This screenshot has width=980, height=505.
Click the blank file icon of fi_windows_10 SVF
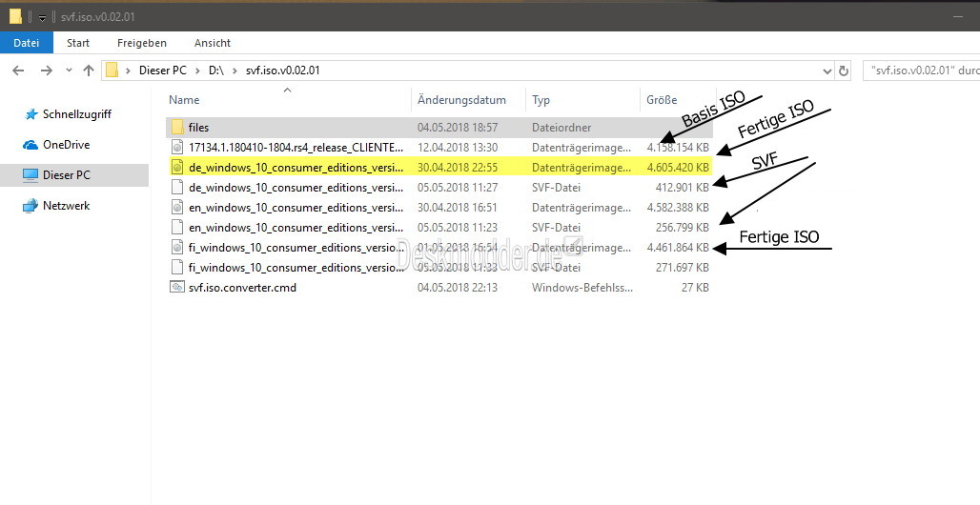pyautogui.click(x=177, y=268)
